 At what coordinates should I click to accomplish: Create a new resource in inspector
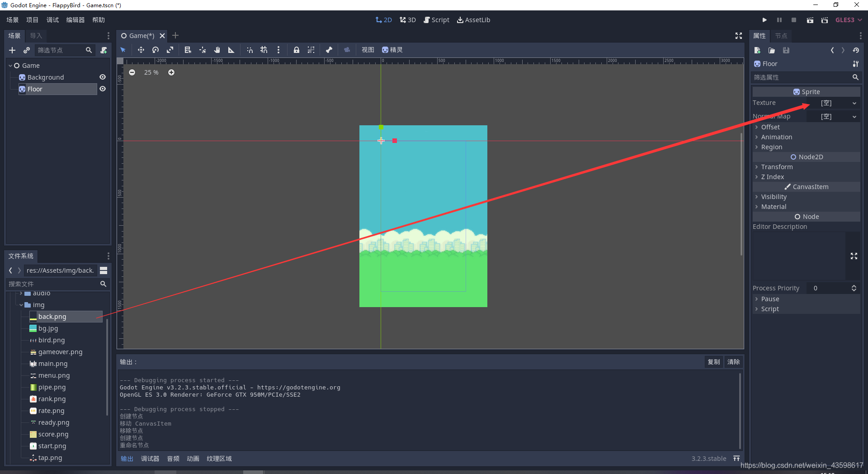point(758,50)
